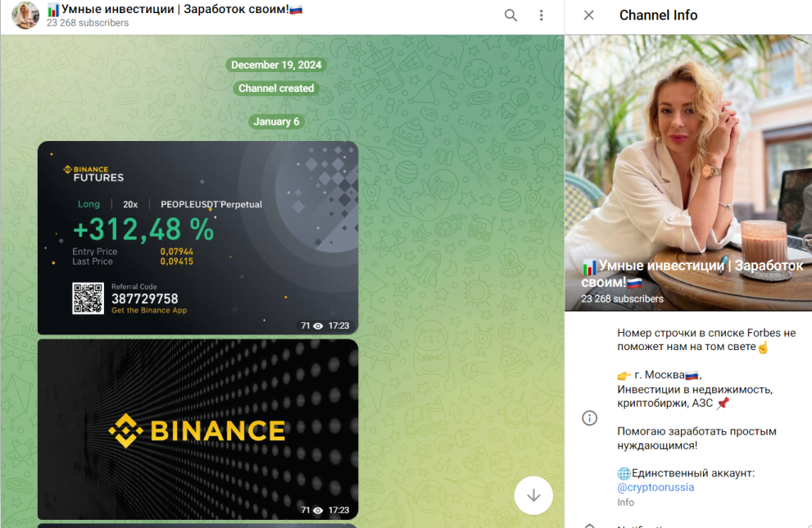Click the January 6 date badge
Image resolution: width=812 pixels, height=528 pixels.
[276, 122]
